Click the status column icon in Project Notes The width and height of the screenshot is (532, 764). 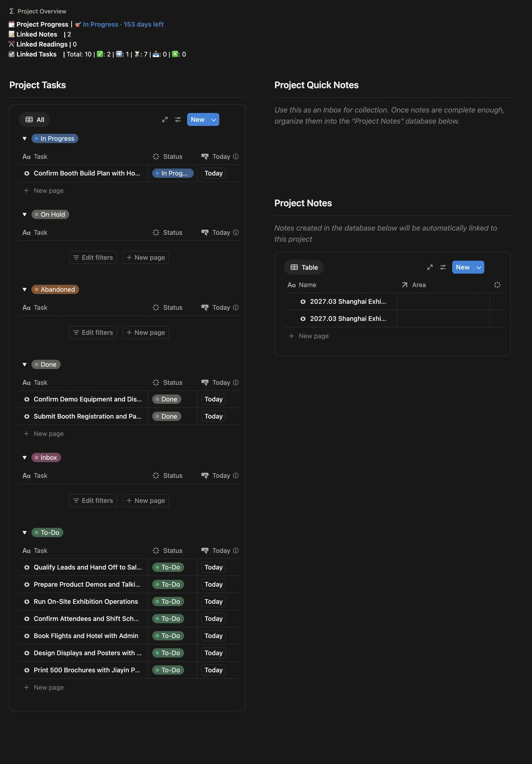(x=497, y=285)
